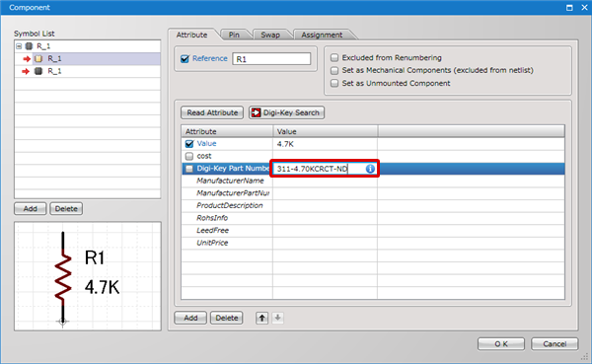Maximize the Component window
Image resolution: width=592 pixels, height=364 pixels.
(x=569, y=8)
